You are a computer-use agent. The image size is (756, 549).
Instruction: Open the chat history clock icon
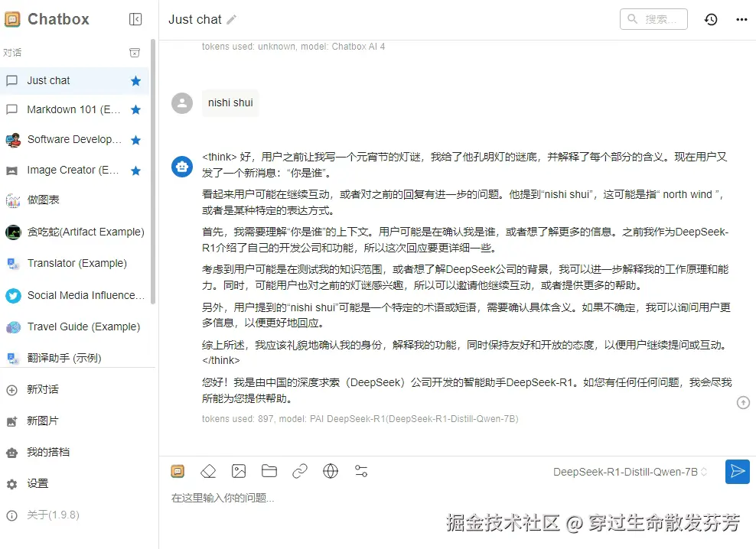711,19
